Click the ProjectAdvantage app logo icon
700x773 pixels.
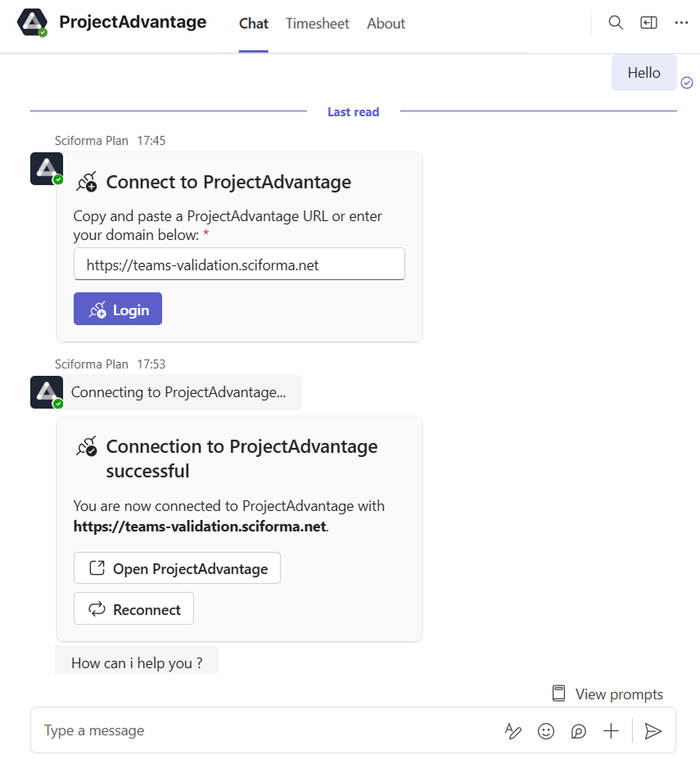tap(33, 23)
